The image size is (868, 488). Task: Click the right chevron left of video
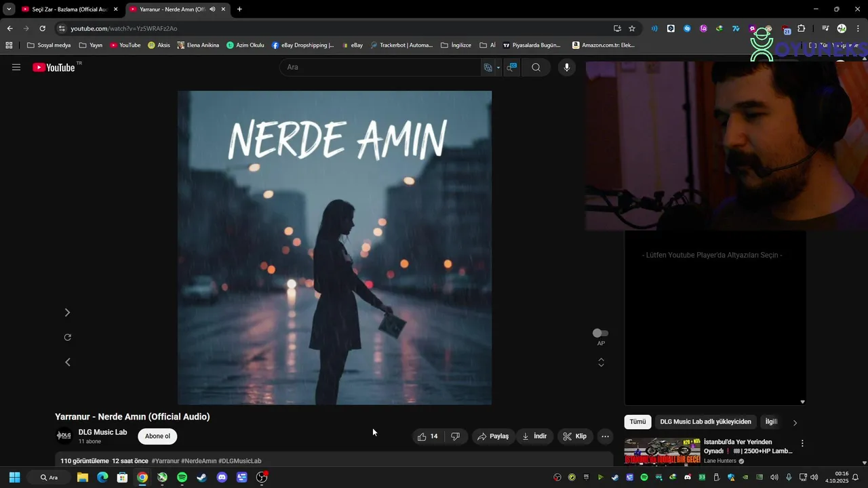pyautogui.click(x=67, y=312)
